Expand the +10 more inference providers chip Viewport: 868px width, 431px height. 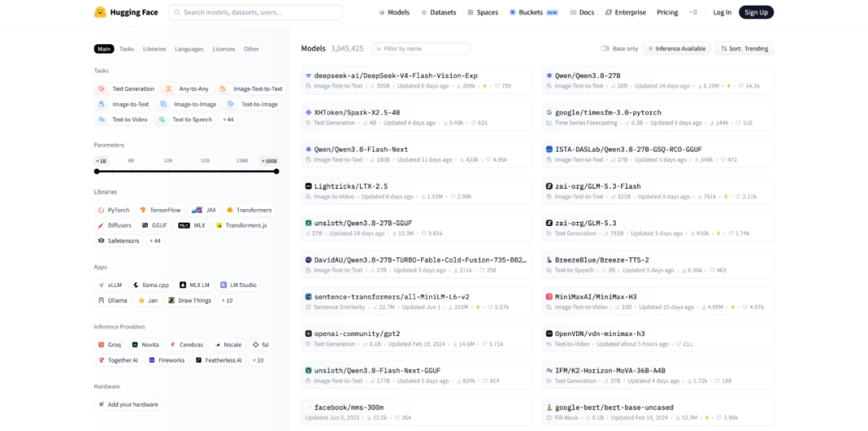(x=259, y=360)
